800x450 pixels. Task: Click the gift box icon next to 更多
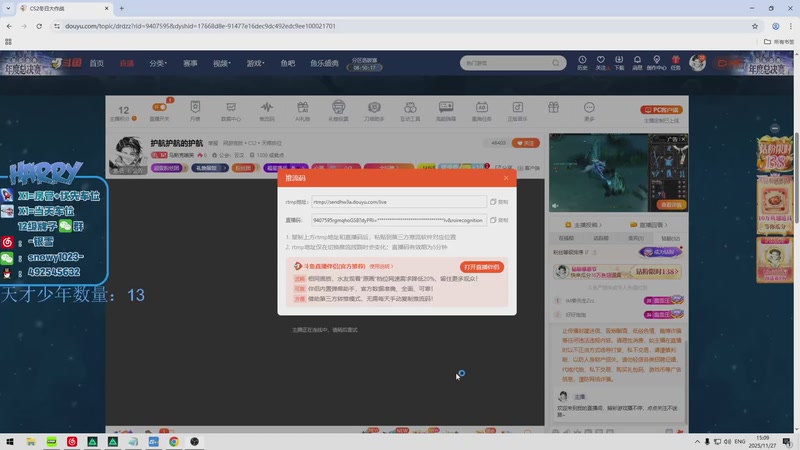coord(554,108)
